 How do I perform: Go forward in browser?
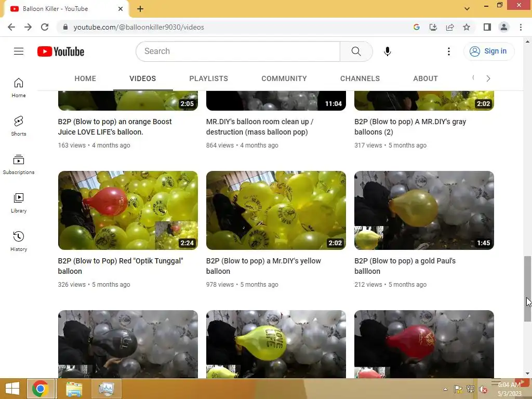[28, 27]
